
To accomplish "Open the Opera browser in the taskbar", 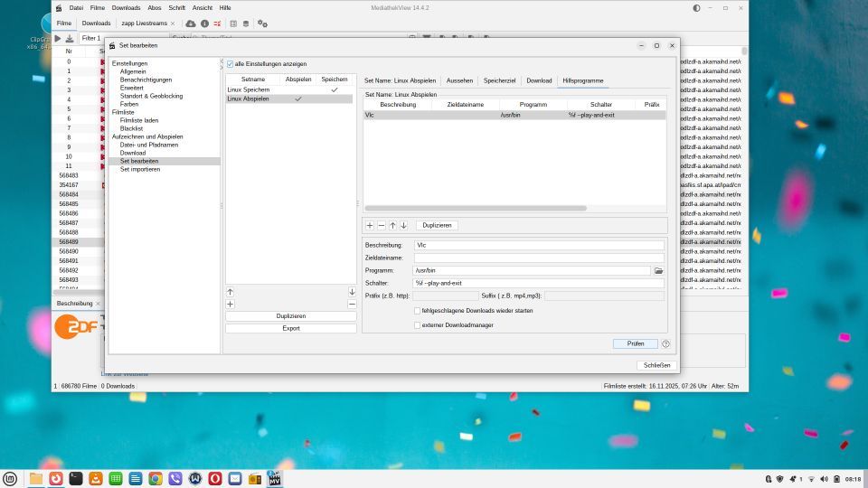I will pyautogui.click(x=215, y=478).
